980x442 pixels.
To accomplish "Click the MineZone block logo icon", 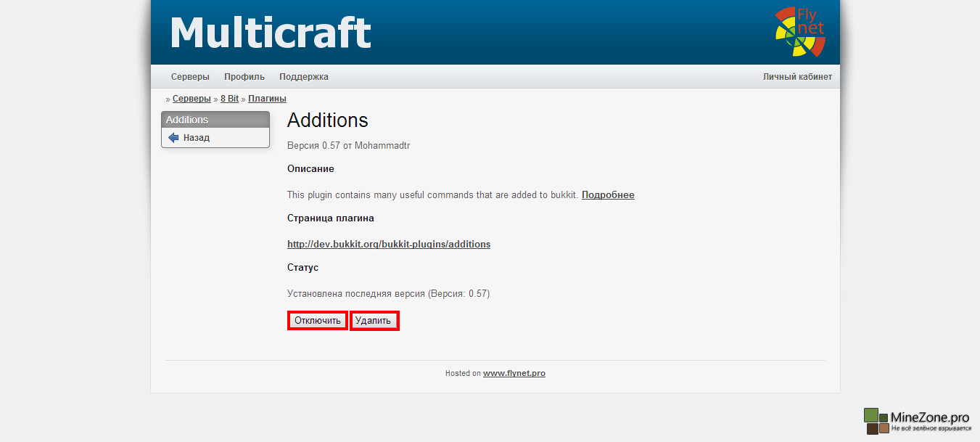I will click(876, 421).
